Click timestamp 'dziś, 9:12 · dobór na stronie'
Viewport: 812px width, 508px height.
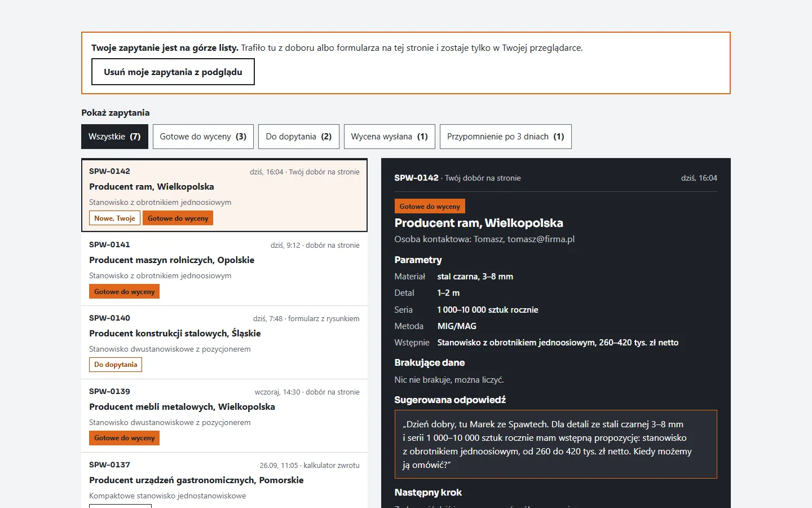(x=315, y=245)
